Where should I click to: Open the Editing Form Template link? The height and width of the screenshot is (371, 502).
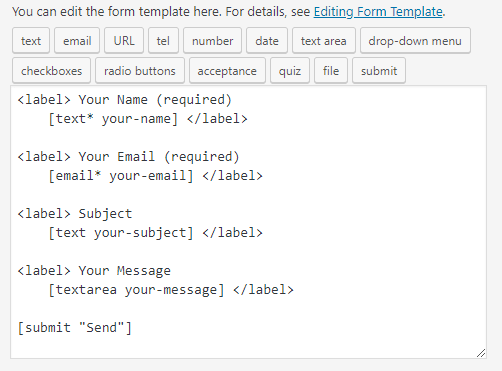(x=378, y=12)
